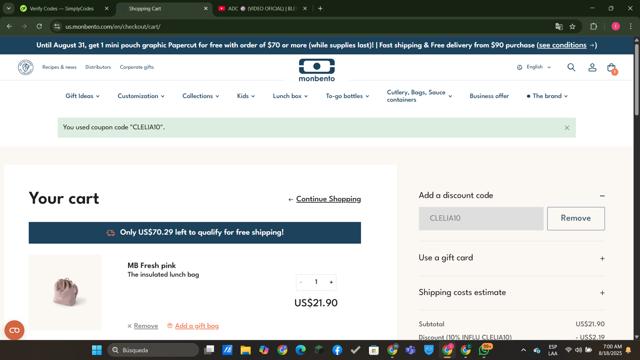The image size is (640, 360).
Task: Open the browser extensions icon
Action: click(593, 27)
